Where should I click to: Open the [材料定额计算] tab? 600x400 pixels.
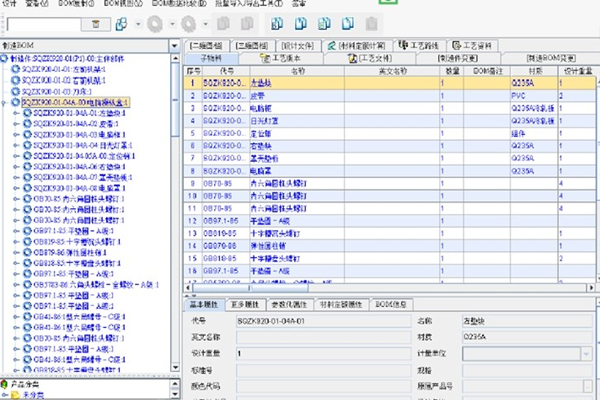coord(357,46)
